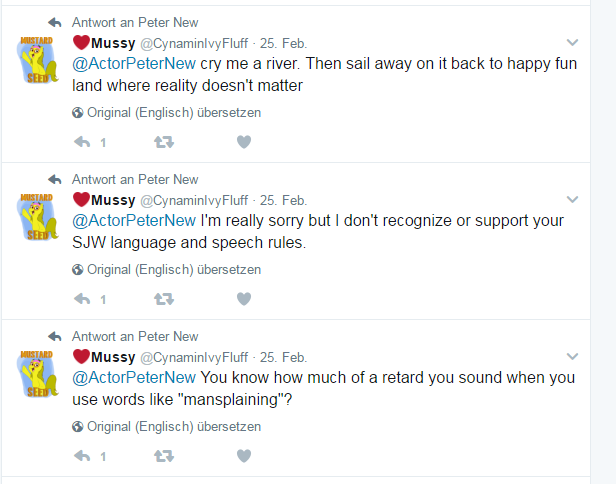Click globe icon on the first tweet
This screenshot has height=484, width=616.
click(x=78, y=113)
